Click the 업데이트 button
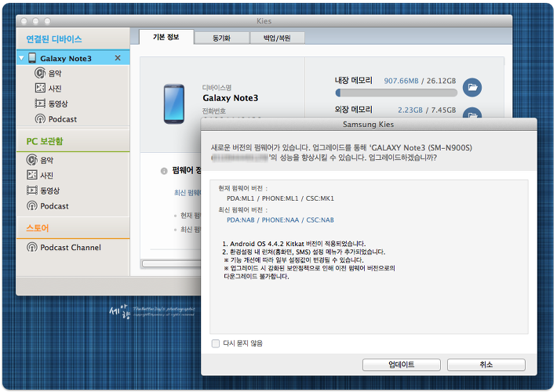The image size is (557, 392). click(402, 365)
